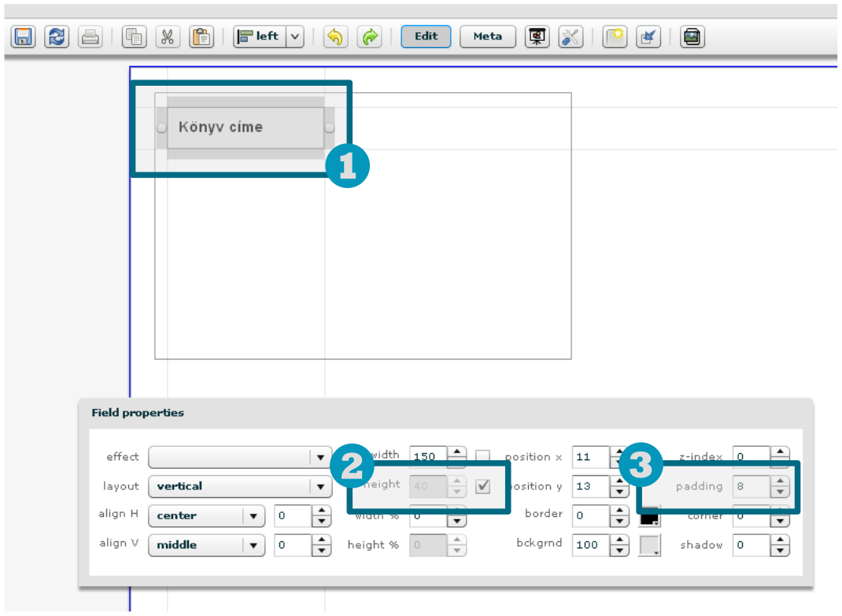Click the tools wrench icon
Image resolution: width=842 pixels, height=616 pixels.
[x=571, y=37]
